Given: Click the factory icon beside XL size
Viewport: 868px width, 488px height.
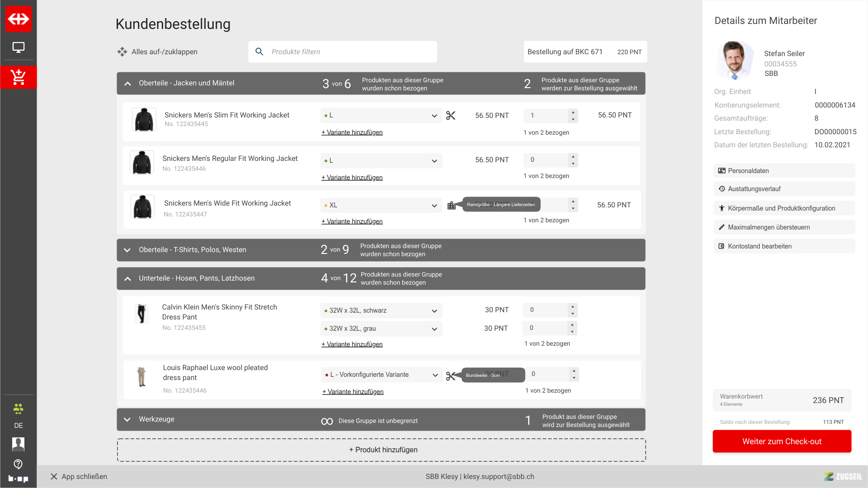Looking at the screenshot, I should (451, 206).
